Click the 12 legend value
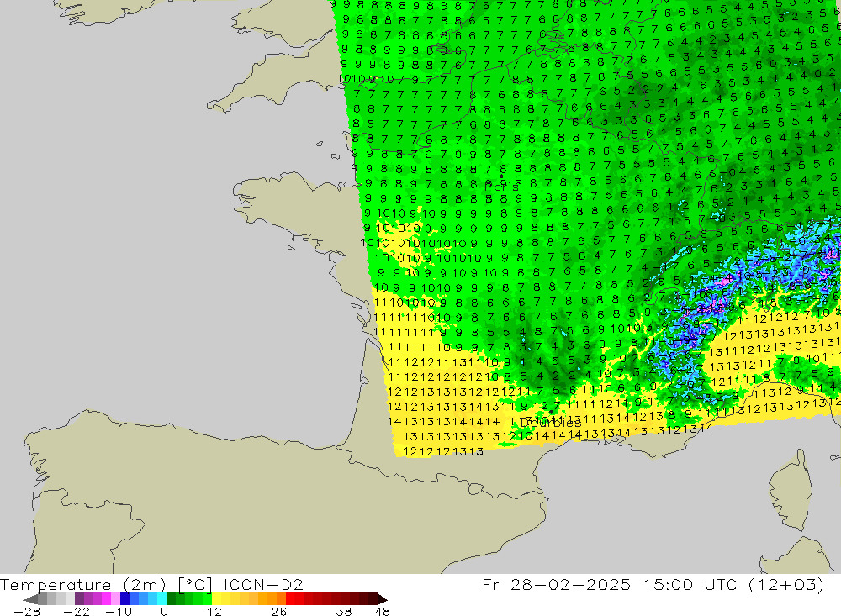This screenshot has height=616, width=841. pyautogui.click(x=214, y=612)
